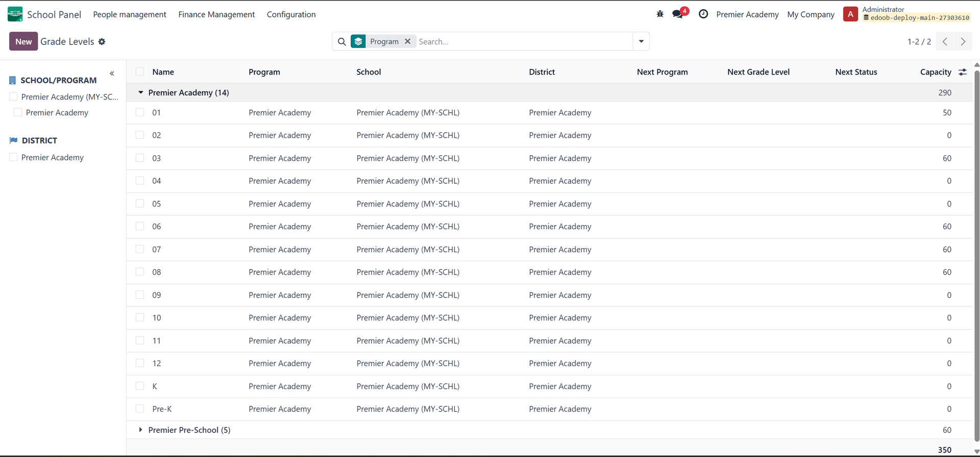Open the debug bug icon menu
The height and width of the screenshot is (457, 980).
(x=660, y=14)
